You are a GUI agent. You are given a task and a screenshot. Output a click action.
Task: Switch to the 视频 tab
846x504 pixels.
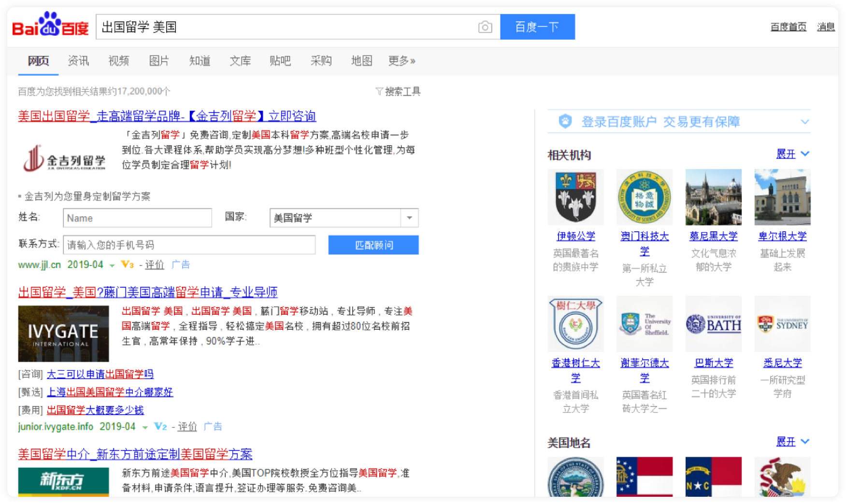click(119, 61)
